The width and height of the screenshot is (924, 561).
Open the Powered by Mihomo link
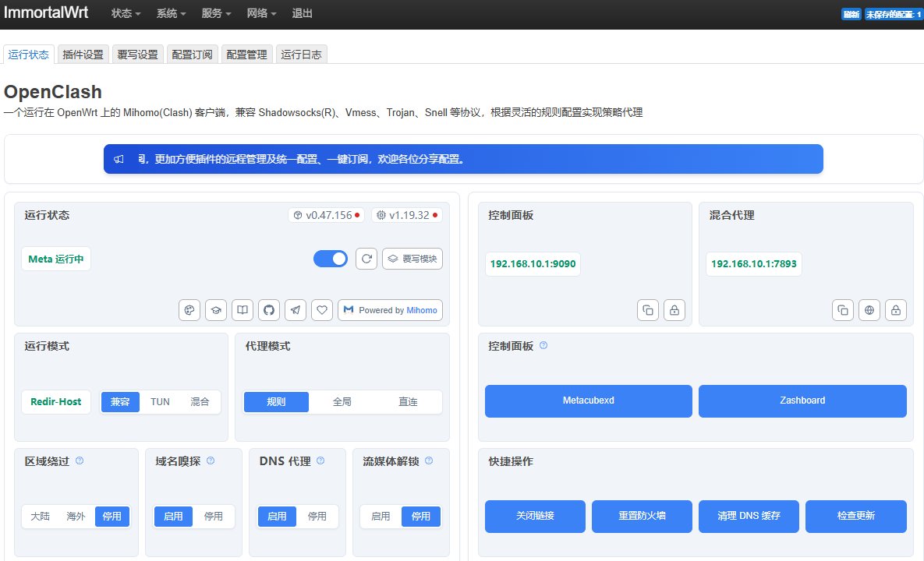[390, 310]
